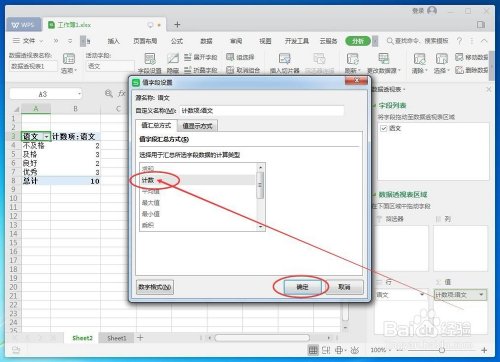The image size is (500, 362).
Task: Open the 页面布局 ribbon tab
Action: tap(145, 41)
